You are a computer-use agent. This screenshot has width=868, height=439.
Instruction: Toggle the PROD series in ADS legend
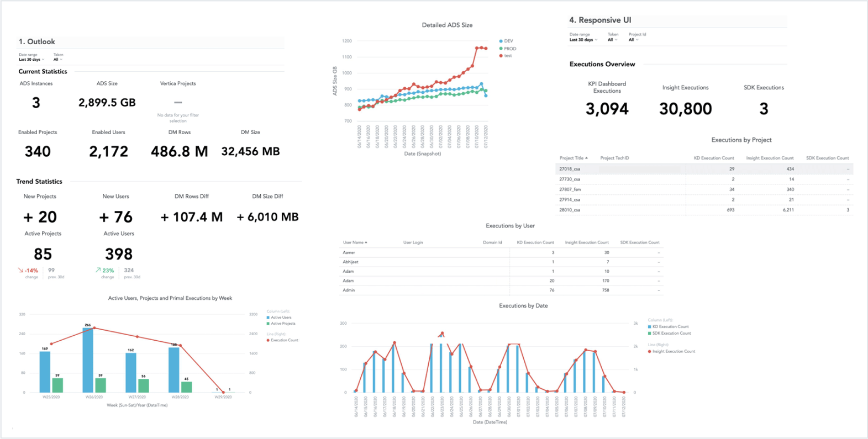point(507,49)
